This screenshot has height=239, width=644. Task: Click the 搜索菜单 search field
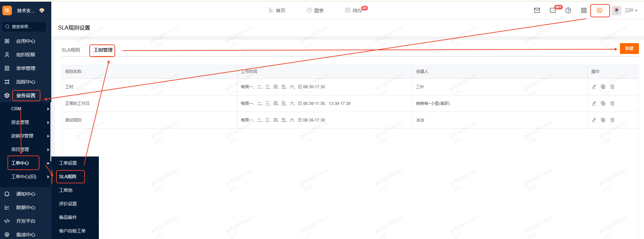24,27
